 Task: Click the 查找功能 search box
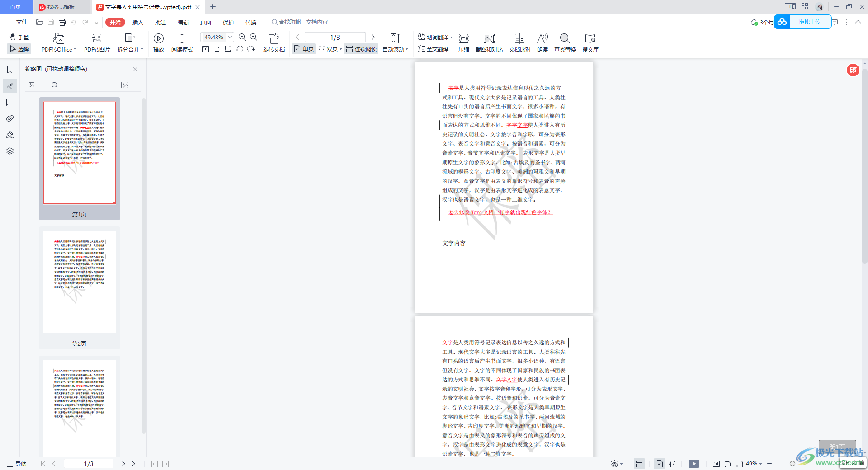click(x=300, y=22)
